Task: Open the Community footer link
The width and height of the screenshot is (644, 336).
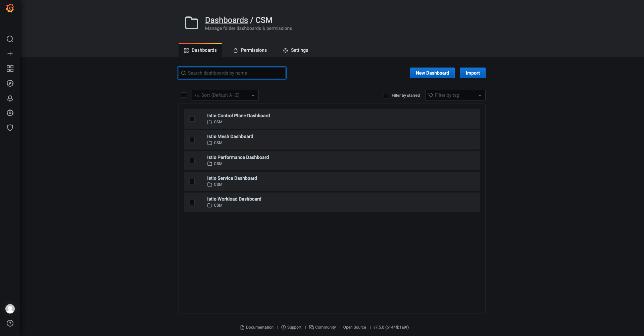Action: [323, 327]
